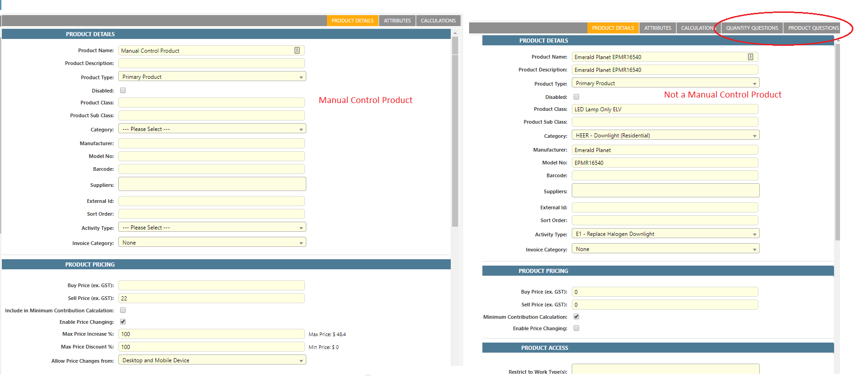Expand the E1 - Replace Halogen Downlight activity dropdown
This screenshot has height=376, width=868.
point(665,234)
